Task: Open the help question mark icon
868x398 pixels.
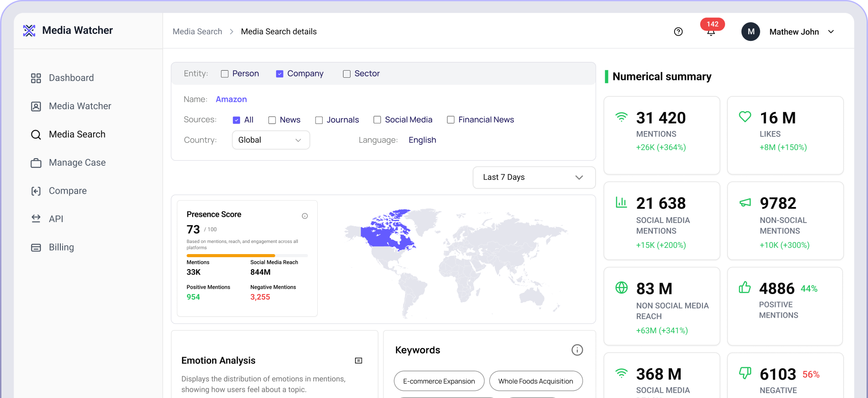Action: click(x=678, y=32)
